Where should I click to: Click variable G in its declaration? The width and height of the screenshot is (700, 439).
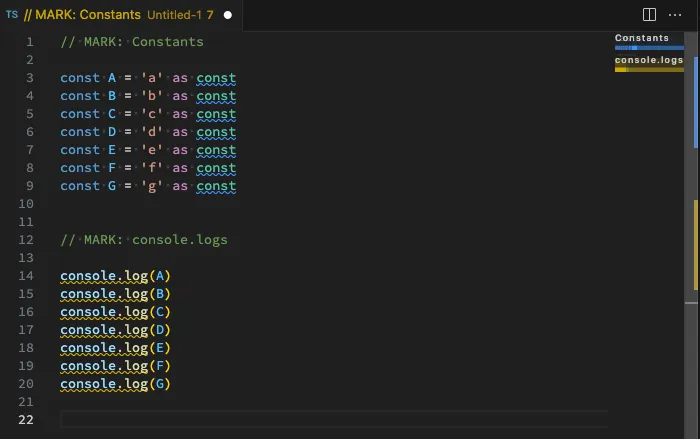pos(112,186)
